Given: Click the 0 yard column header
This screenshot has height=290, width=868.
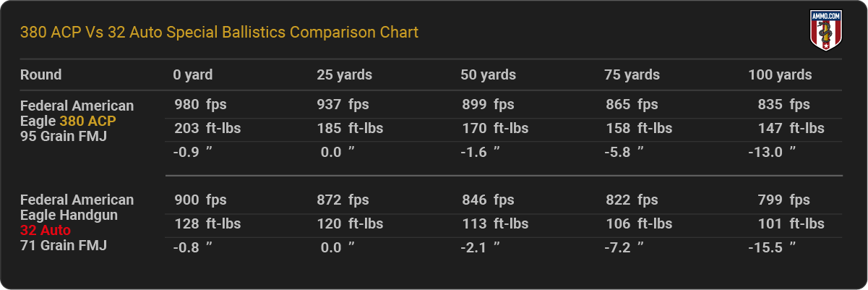Looking at the screenshot, I should point(193,74).
